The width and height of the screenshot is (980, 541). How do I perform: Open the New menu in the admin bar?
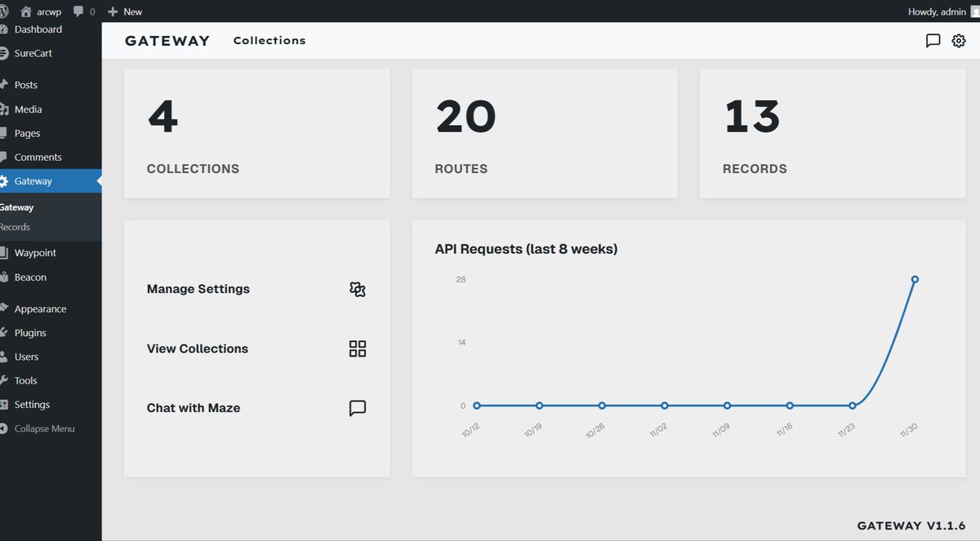tap(125, 11)
